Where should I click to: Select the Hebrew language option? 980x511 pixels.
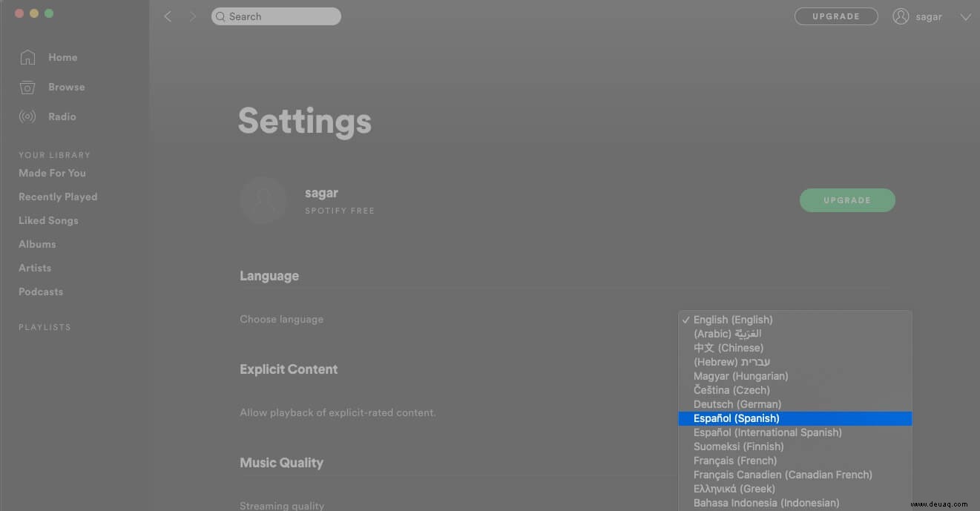[x=795, y=362]
